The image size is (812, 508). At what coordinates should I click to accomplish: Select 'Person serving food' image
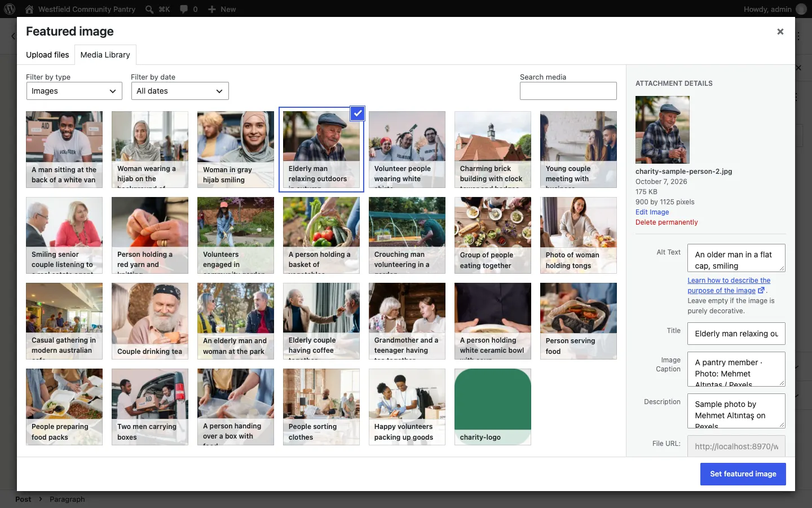click(x=579, y=321)
